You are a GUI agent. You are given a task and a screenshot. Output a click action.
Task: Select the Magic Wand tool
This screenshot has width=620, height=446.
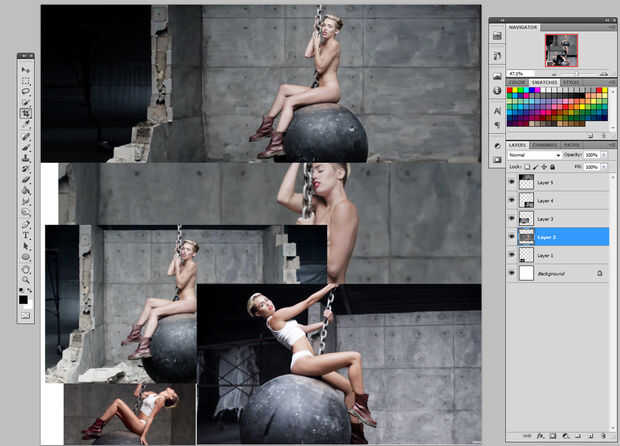pyautogui.click(x=26, y=102)
